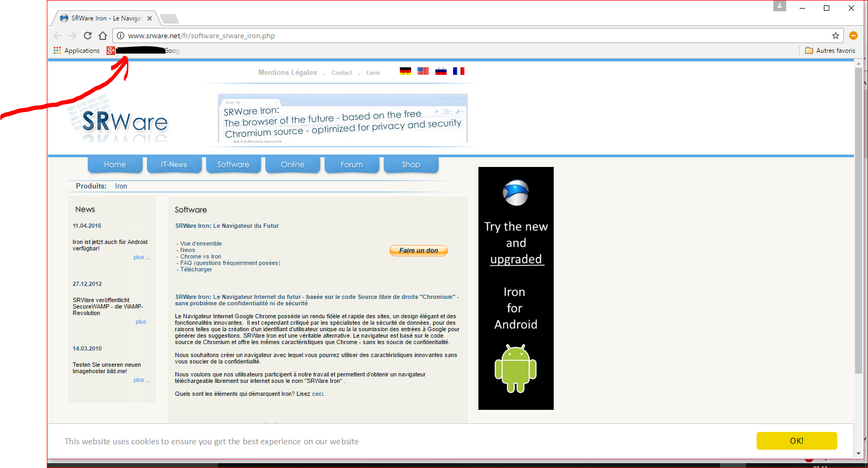Screen dimensions: 868x468
Task: Open the Online navigation tab
Action: [x=293, y=165]
